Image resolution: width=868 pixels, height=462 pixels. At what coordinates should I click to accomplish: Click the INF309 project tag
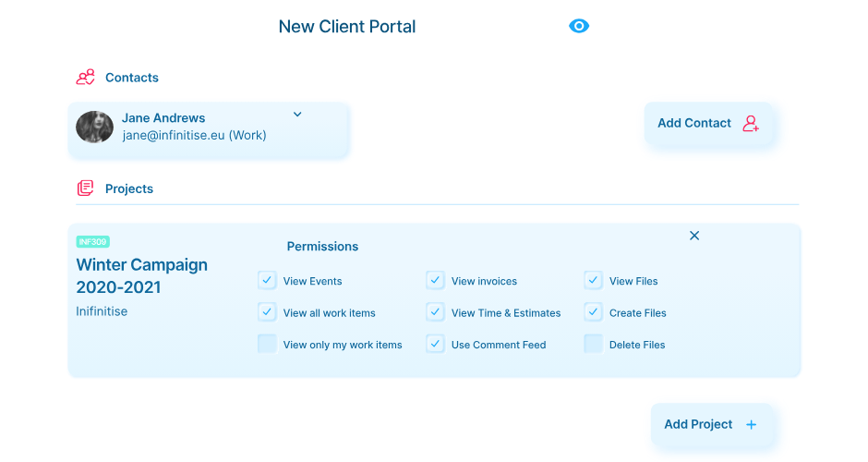[x=92, y=241]
